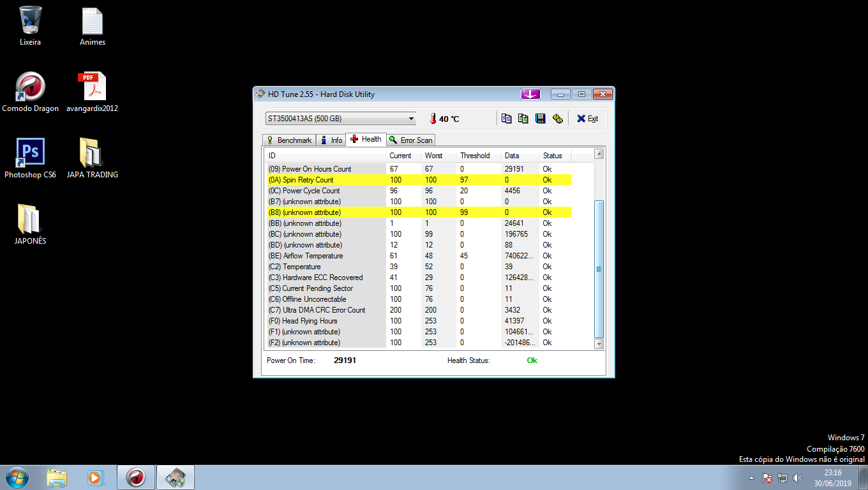868x490 pixels.
Task: Open network status tray icon
Action: tap(782, 478)
